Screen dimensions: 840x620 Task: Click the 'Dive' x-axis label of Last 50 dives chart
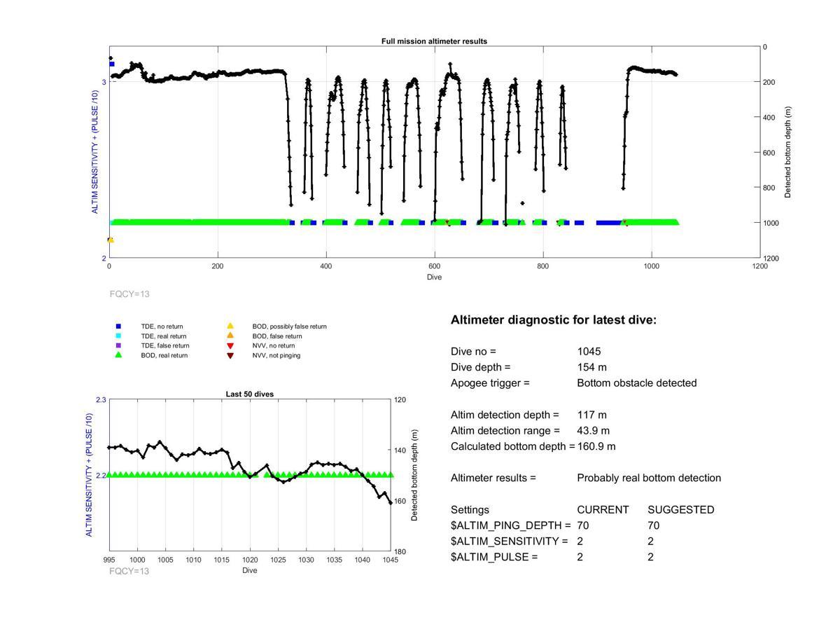pos(250,570)
